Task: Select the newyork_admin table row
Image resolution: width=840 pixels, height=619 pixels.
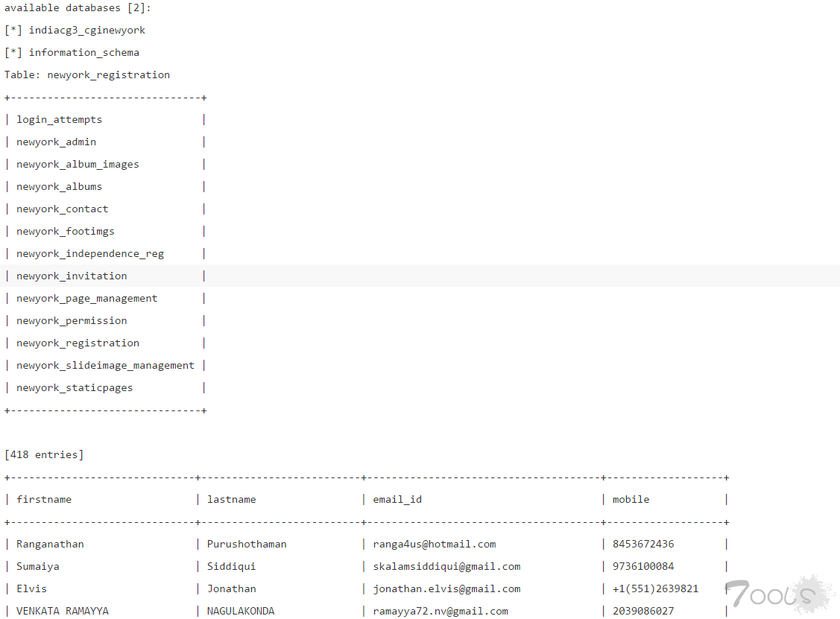Action: (56, 142)
